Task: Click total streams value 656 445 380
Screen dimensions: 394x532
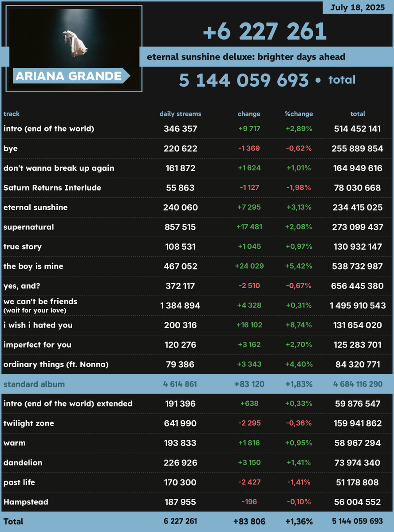Action: pos(358,286)
